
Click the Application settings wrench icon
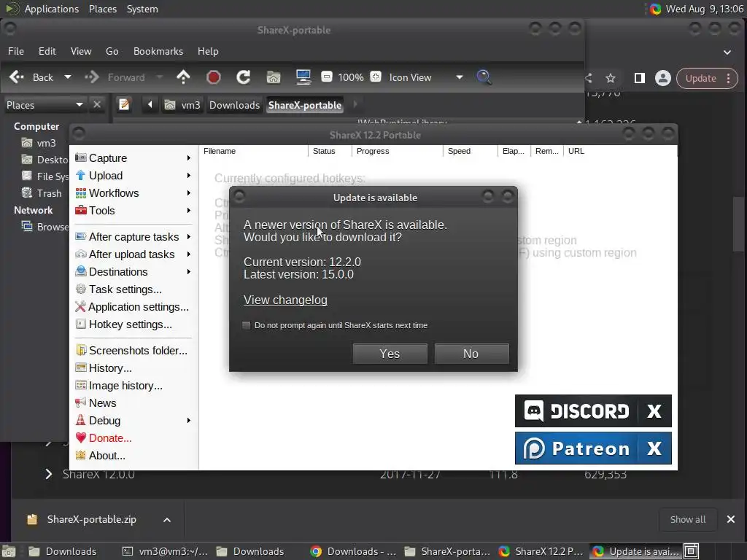point(80,307)
